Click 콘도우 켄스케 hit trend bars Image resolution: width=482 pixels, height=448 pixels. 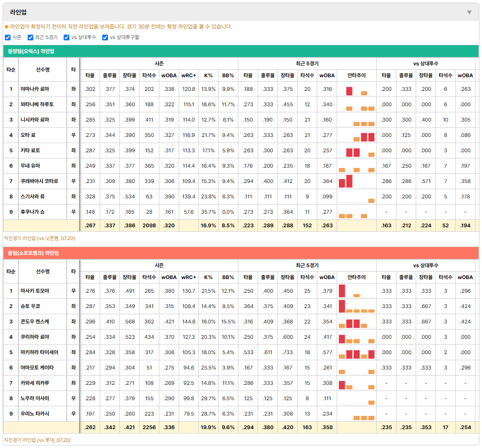point(356,322)
